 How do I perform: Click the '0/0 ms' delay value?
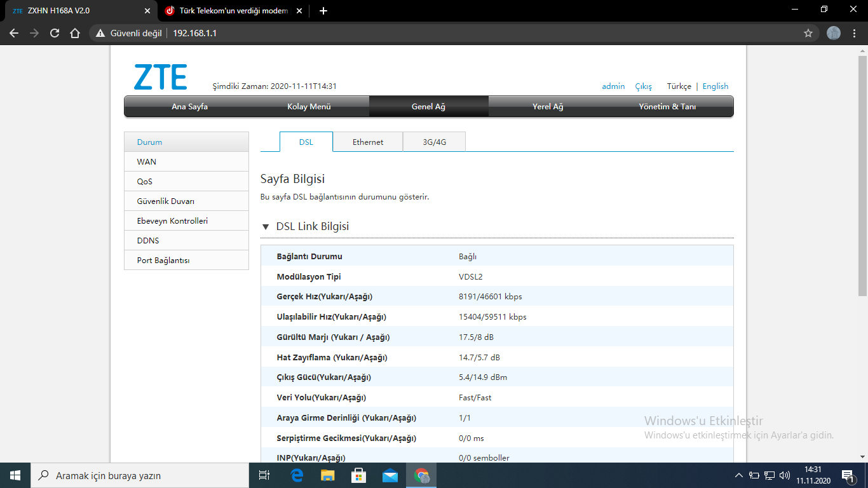(x=471, y=438)
